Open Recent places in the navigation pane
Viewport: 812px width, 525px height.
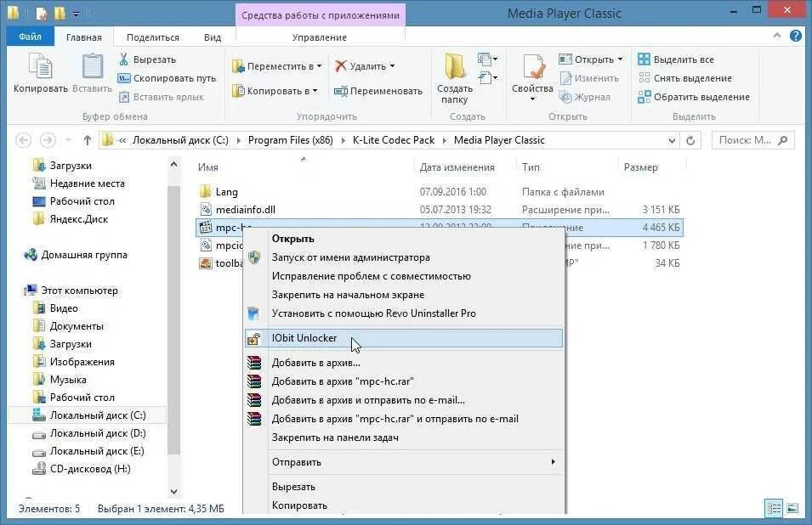tap(78, 183)
